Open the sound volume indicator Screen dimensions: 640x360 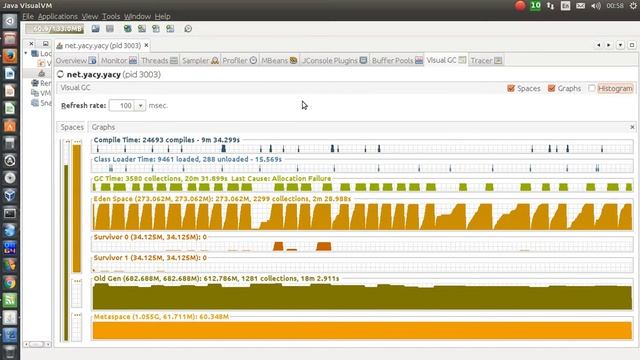(x=596, y=6)
